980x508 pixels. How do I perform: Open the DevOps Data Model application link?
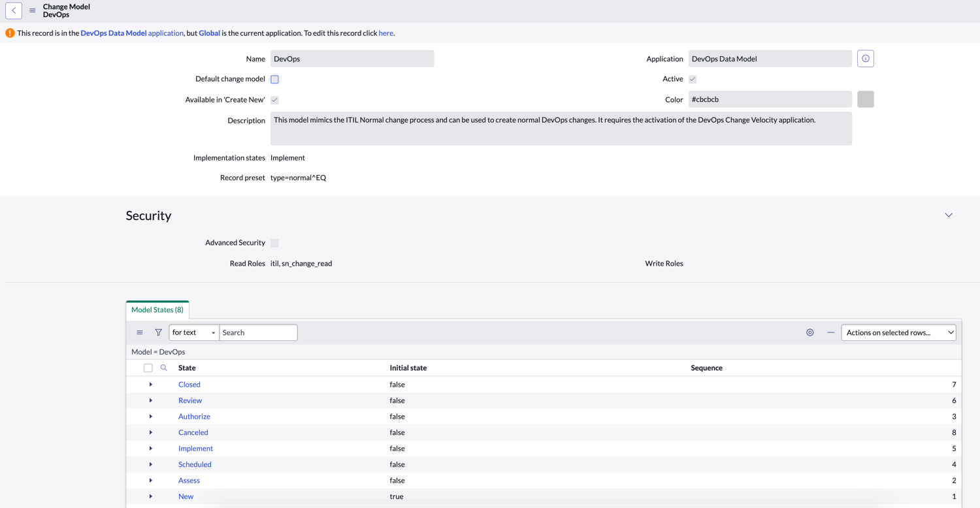click(132, 33)
